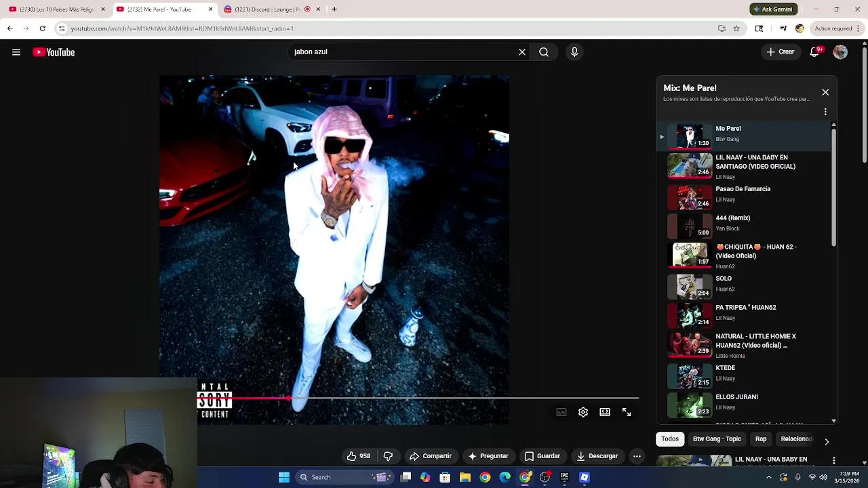
Task: Open the new tab plus button
Action: tap(334, 9)
